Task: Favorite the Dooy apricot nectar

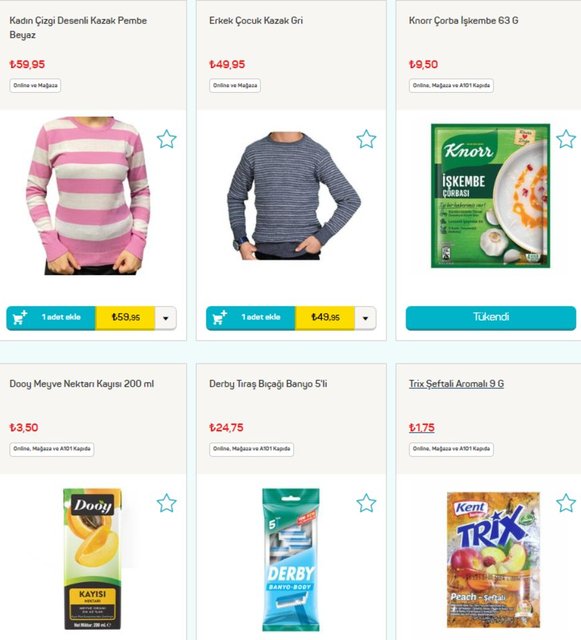Action: click(x=167, y=503)
